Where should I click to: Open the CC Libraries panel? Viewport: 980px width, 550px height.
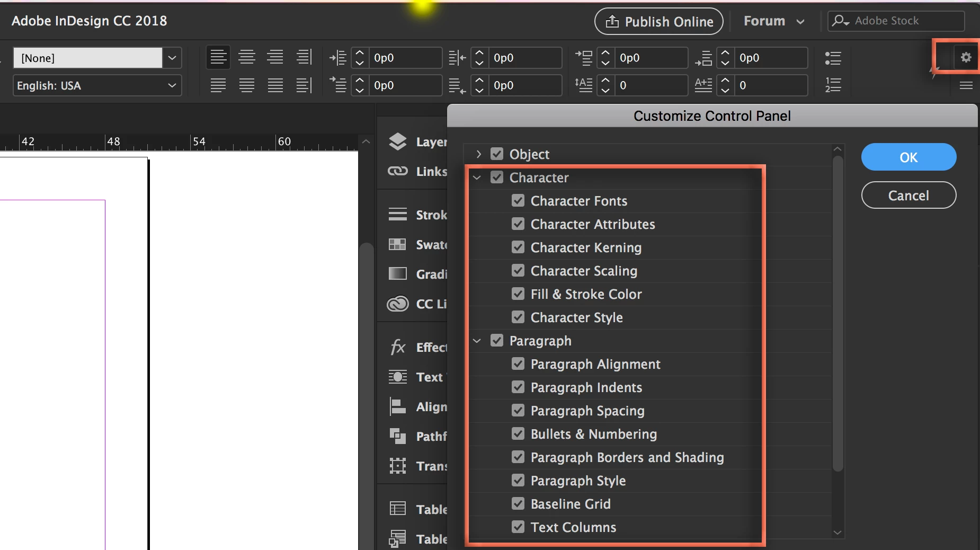pos(417,304)
